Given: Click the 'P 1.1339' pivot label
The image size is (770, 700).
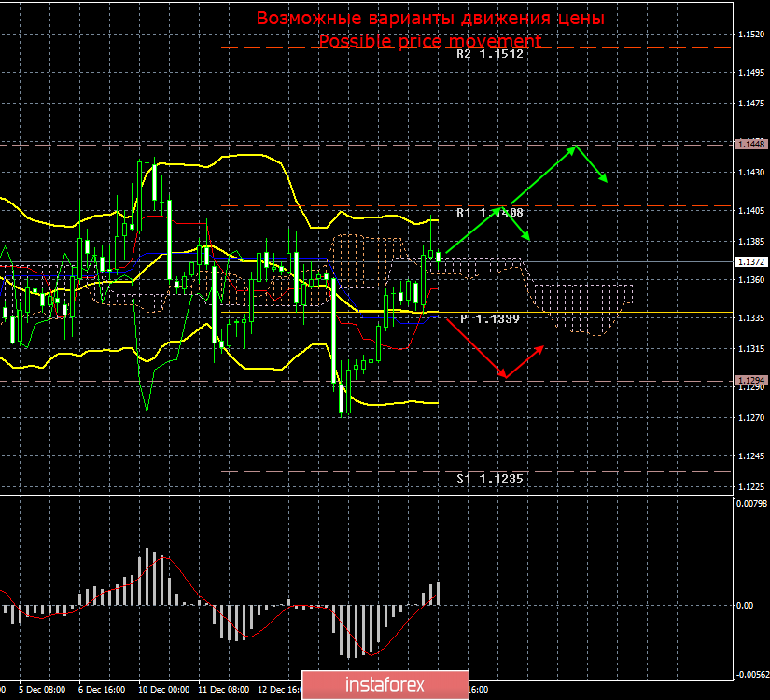Looking at the screenshot, I should 490,319.
